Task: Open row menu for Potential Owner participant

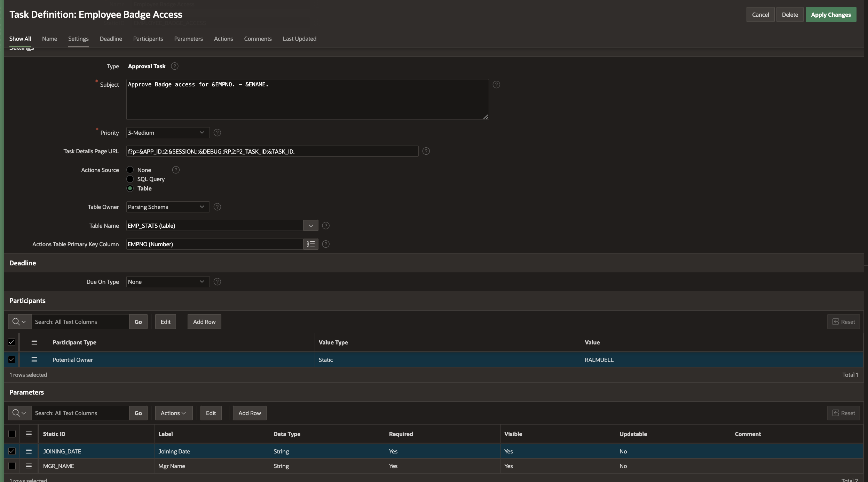Action: 34,360
